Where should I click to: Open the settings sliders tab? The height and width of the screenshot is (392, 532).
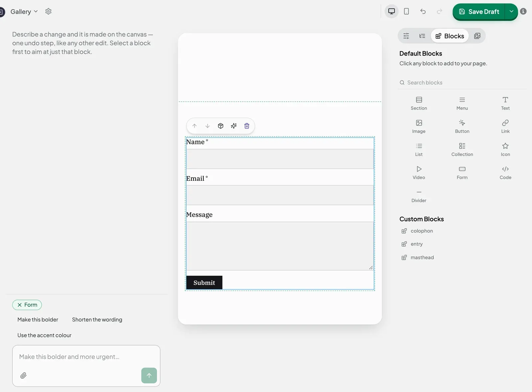(x=406, y=36)
